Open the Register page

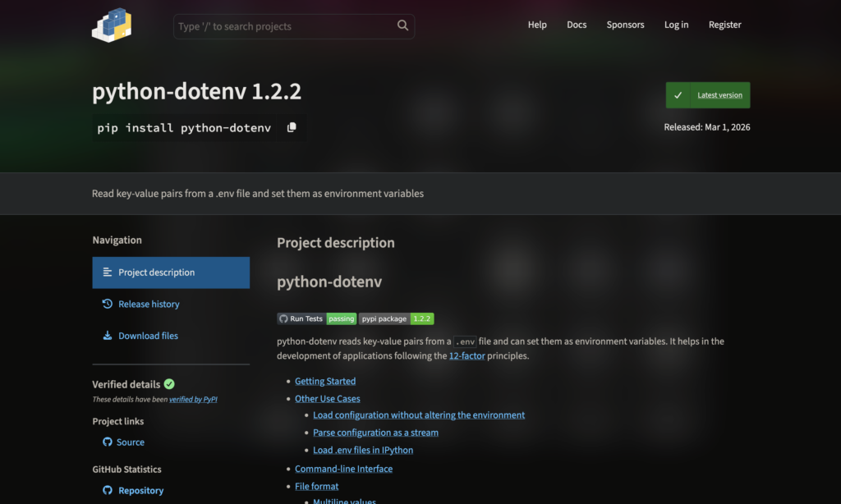pyautogui.click(x=724, y=25)
